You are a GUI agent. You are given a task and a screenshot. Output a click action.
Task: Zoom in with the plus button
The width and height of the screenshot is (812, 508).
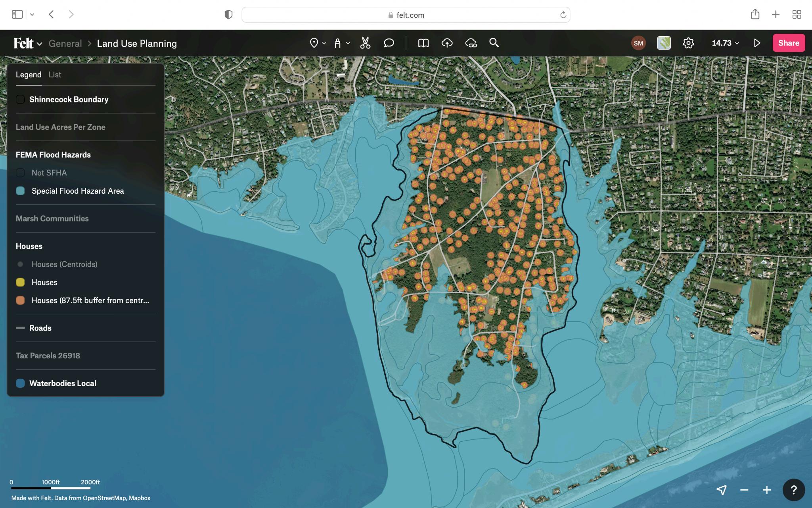767,490
